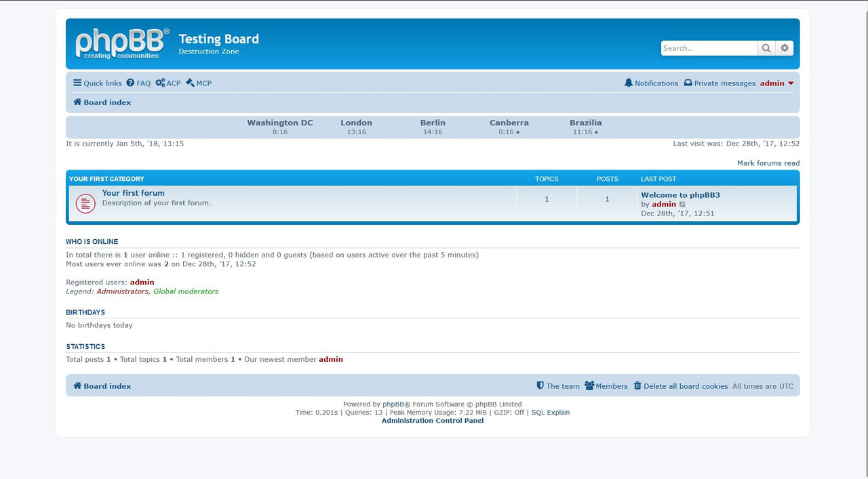Image resolution: width=868 pixels, height=479 pixels.
Task: Open Administration Control Panel footer link
Action: pyautogui.click(x=433, y=421)
